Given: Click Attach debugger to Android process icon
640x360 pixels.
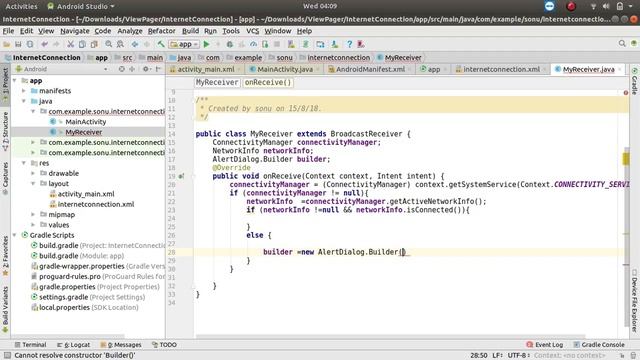Looking at the screenshot, I should [265, 44].
